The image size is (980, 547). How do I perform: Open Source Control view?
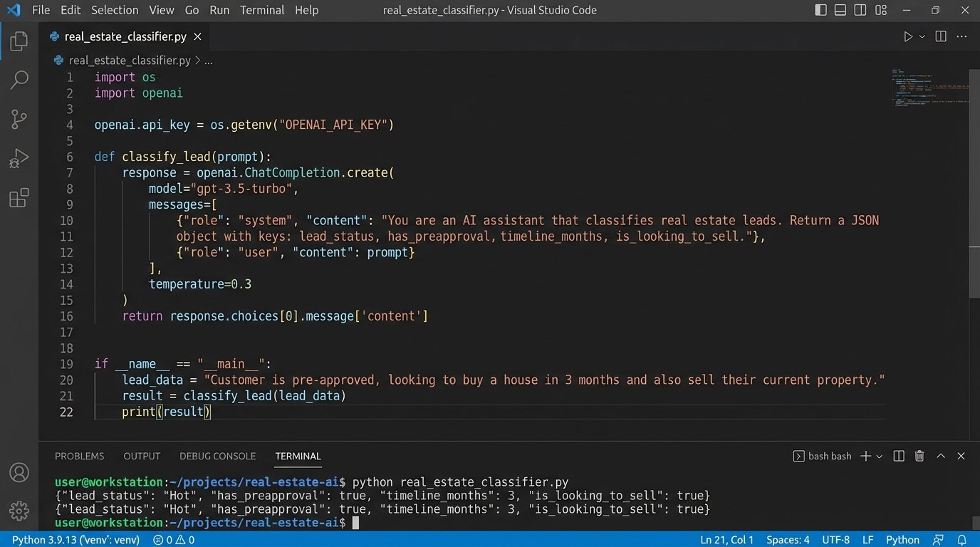pos(19,119)
